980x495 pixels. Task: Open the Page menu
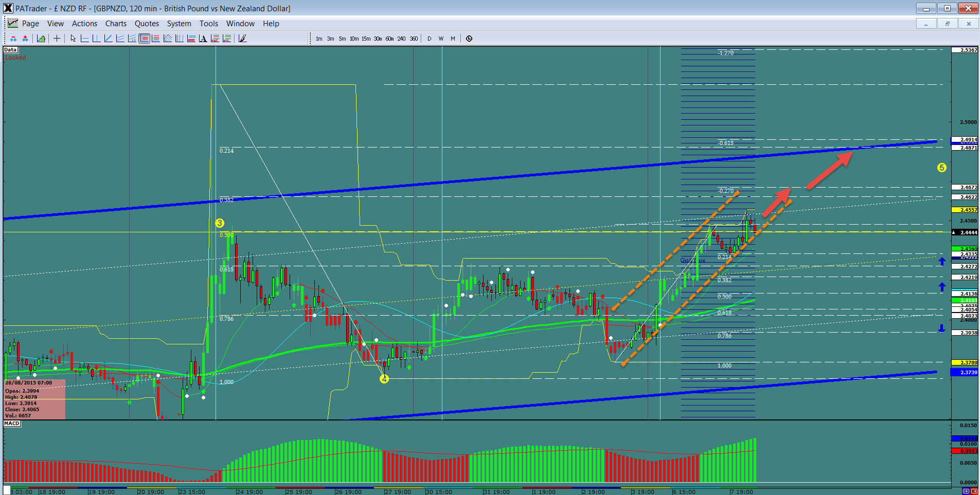[30, 24]
